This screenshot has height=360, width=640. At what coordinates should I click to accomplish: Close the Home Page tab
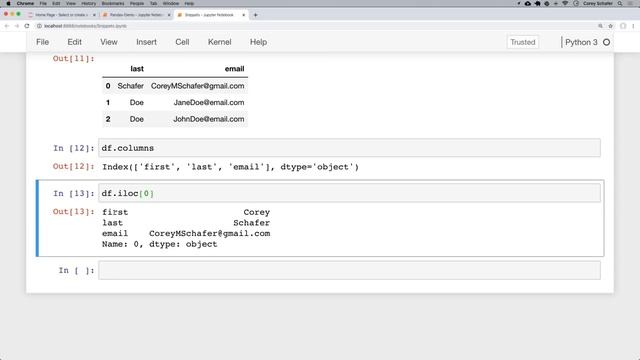(x=94, y=15)
